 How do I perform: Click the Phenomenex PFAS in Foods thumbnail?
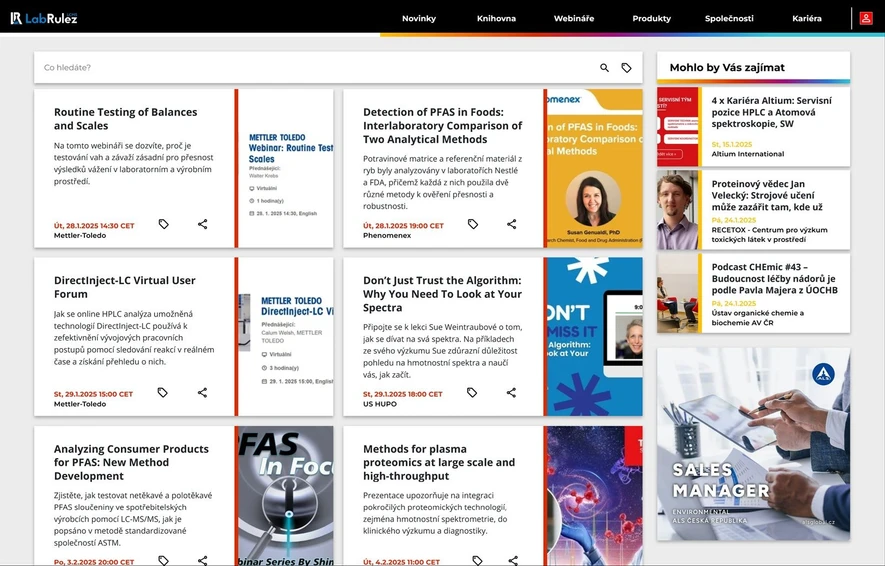coord(595,168)
